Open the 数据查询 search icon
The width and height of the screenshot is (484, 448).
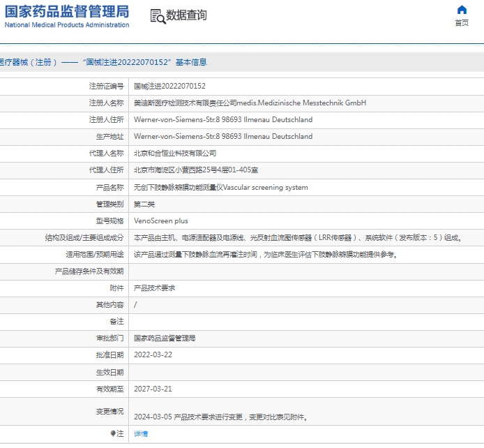click(158, 16)
